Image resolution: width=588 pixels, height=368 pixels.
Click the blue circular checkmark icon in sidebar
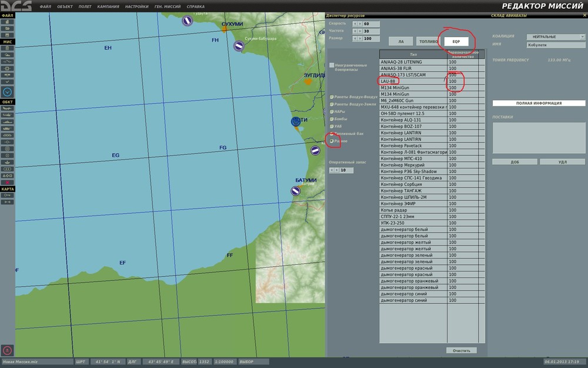tap(8, 92)
